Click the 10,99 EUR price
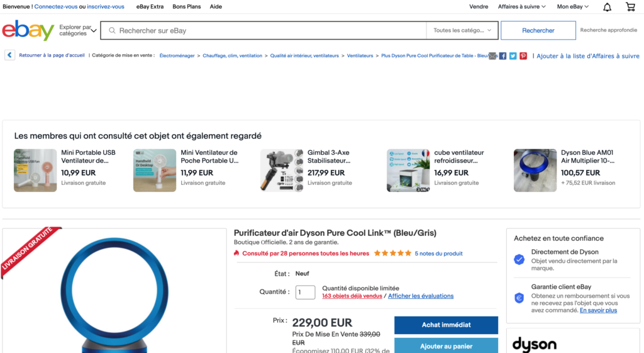The width and height of the screenshot is (644, 353). click(x=79, y=173)
